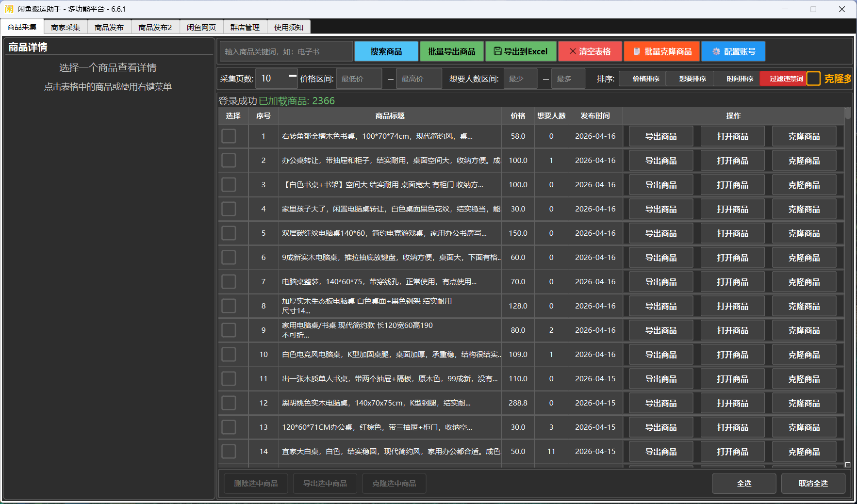Screen dimensions: 857x504
Task: Select the checkbox for row 5
Action: (229, 233)
